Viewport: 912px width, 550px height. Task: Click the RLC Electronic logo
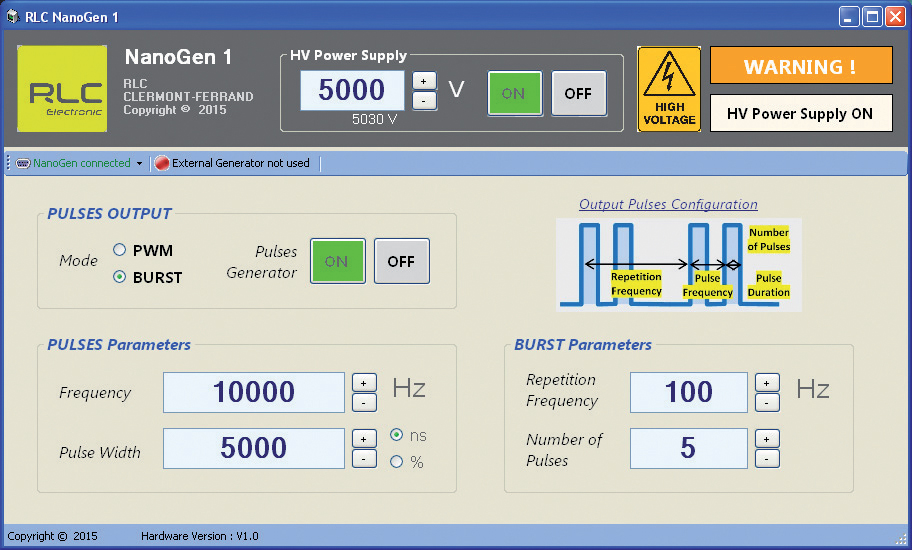point(62,88)
